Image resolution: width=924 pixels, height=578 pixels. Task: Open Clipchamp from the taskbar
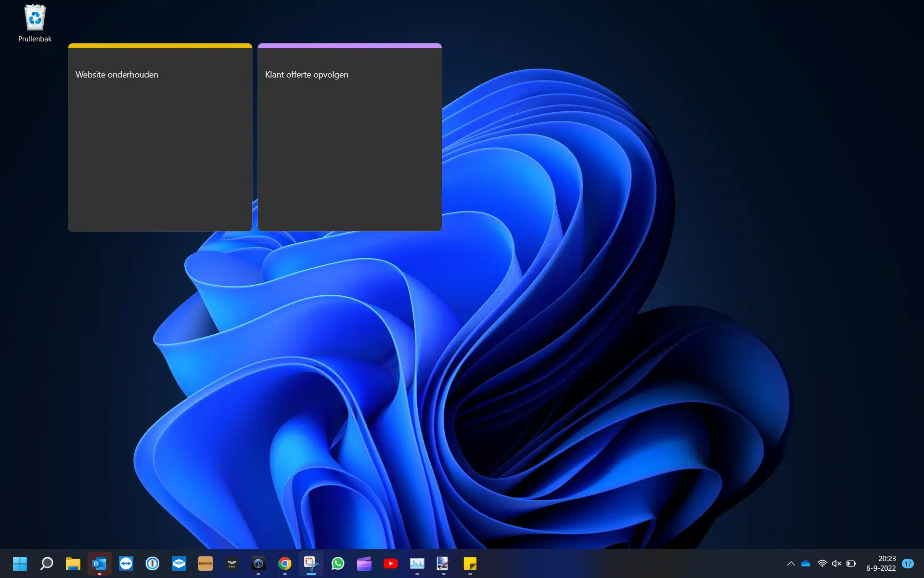pyautogui.click(x=364, y=564)
